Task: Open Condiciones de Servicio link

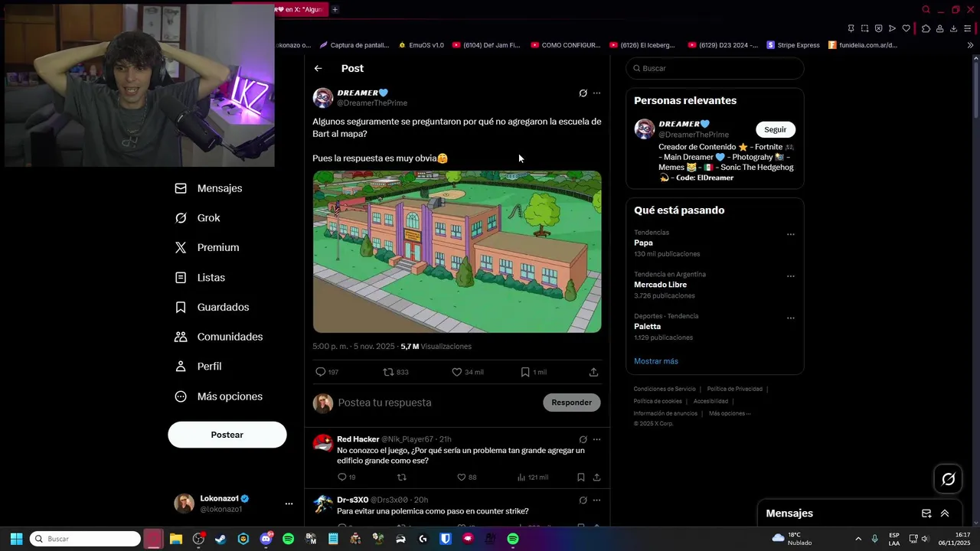Action: coord(665,389)
